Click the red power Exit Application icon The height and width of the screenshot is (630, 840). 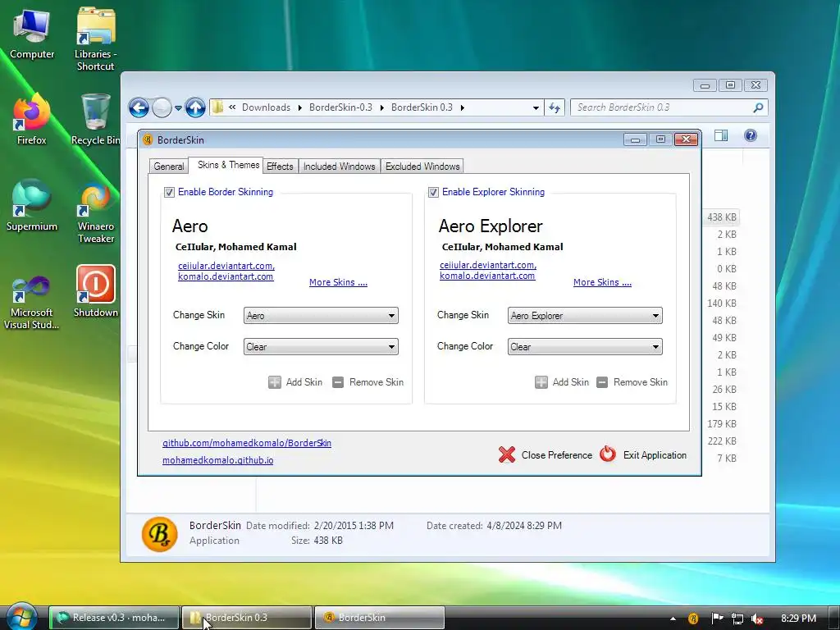pos(608,454)
